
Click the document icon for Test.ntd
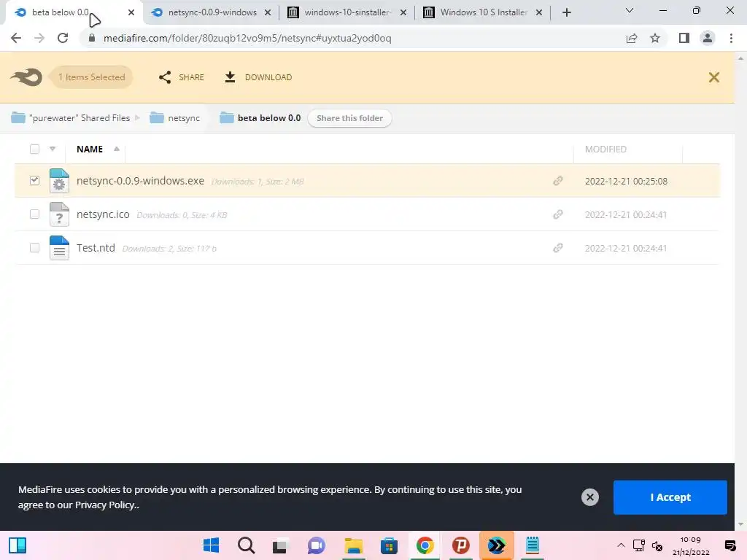pos(59,248)
